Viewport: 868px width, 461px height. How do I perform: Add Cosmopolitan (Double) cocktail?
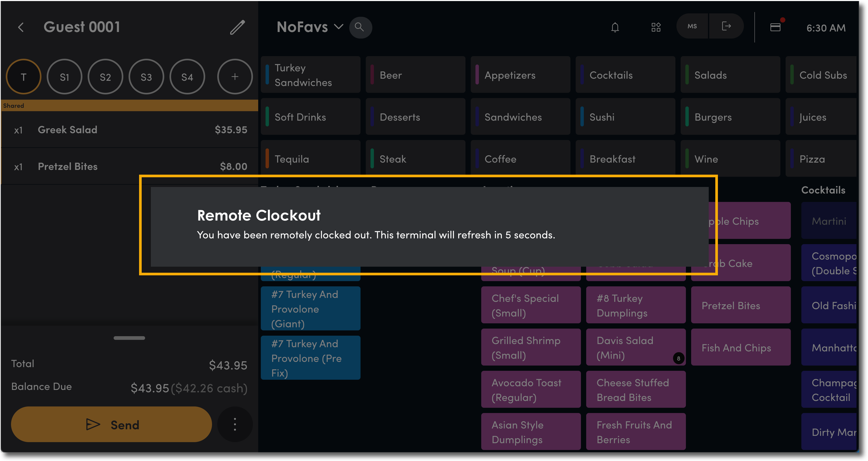[829, 263]
